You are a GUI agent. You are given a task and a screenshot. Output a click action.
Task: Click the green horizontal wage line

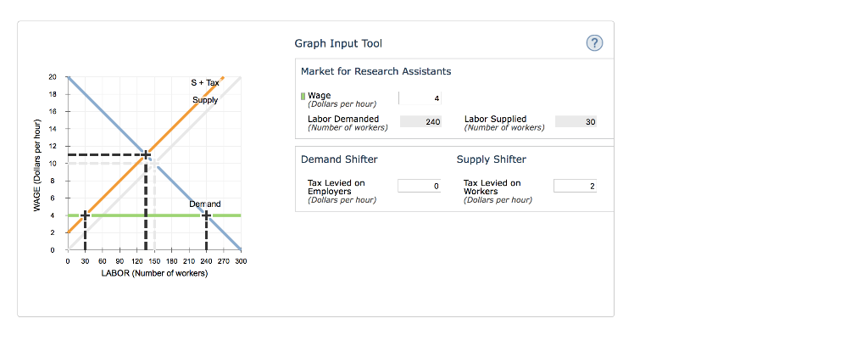point(154,215)
